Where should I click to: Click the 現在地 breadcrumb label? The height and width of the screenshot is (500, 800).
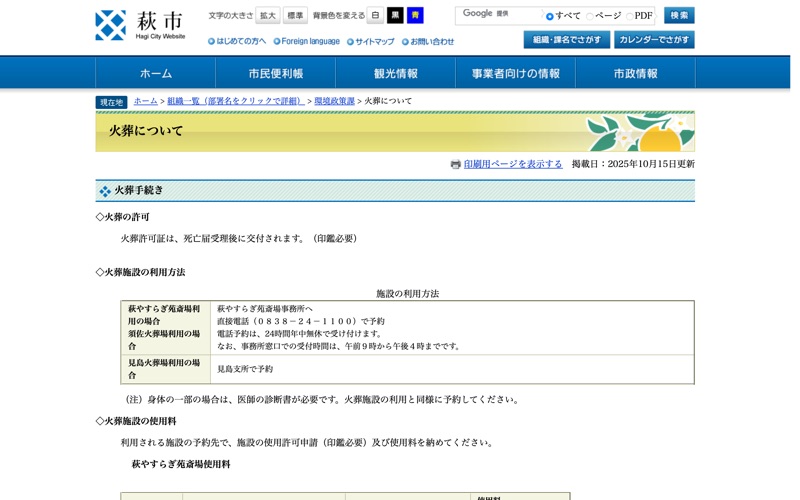pyautogui.click(x=111, y=102)
